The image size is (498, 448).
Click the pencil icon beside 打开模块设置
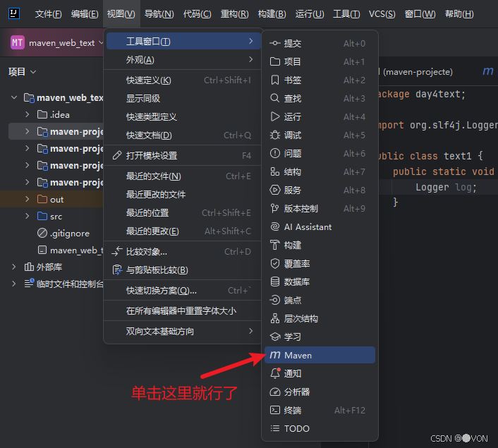point(117,155)
